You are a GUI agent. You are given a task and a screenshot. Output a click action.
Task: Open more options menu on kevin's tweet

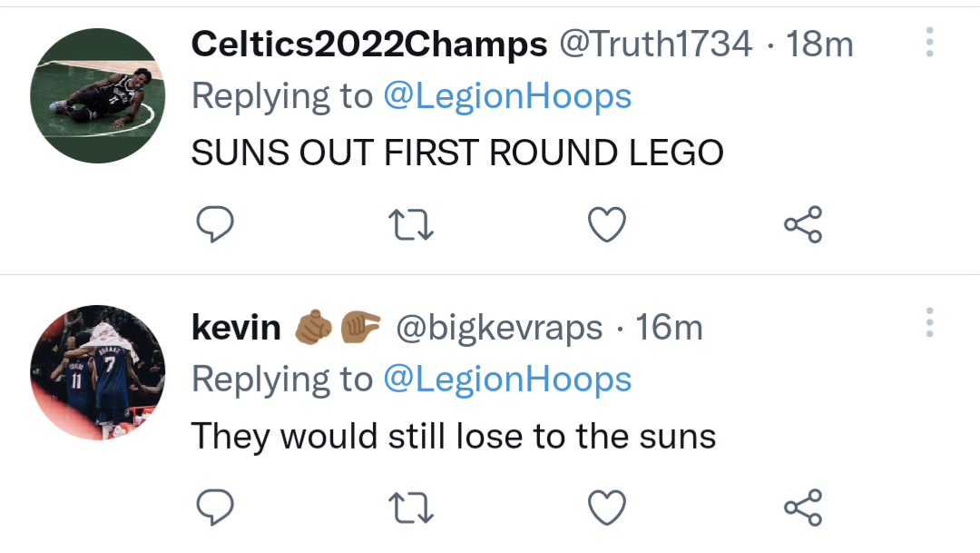tap(929, 324)
